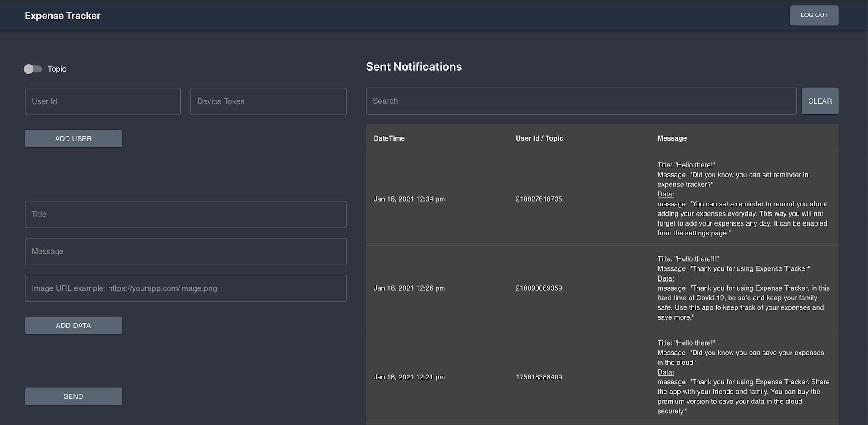Click the ADD USER button
This screenshot has width=868, height=425.
click(73, 138)
